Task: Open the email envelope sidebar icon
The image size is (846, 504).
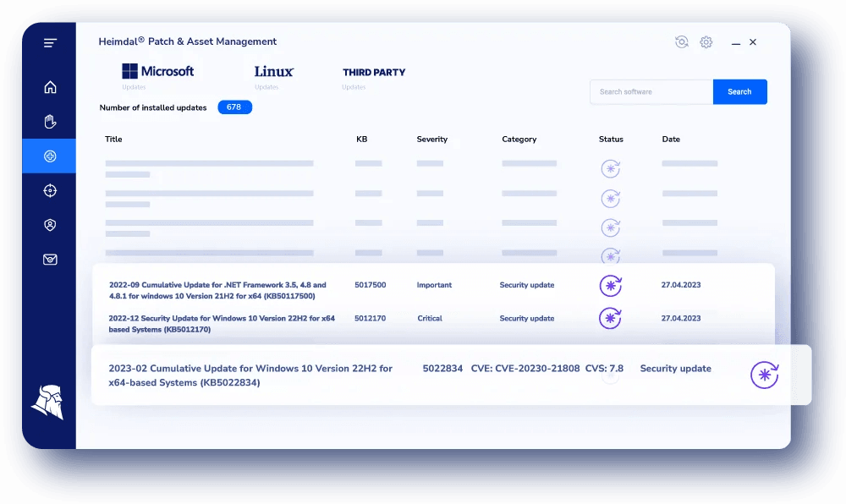Action: 50,260
